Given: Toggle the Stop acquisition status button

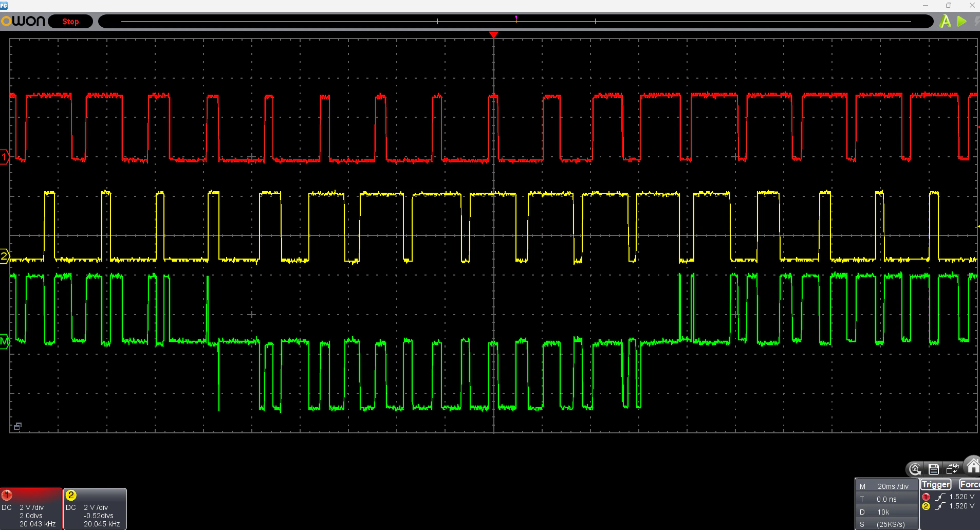Looking at the screenshot, I should 70,22.
